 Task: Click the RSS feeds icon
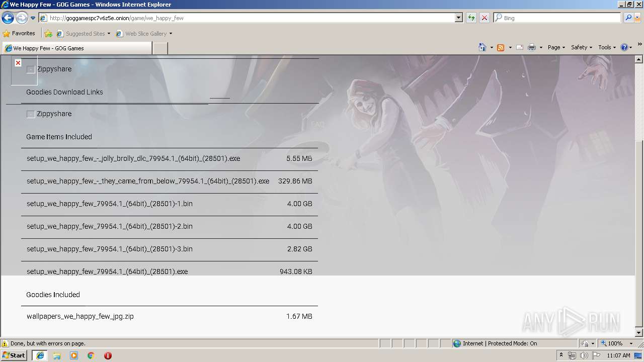(501, 47)
